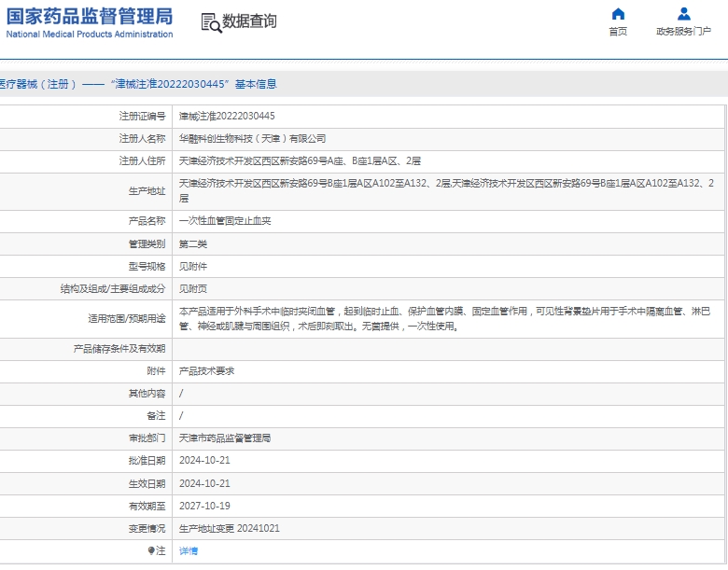Screen dimensions: 728x570
Task: Open the 详情 link
Action: [x=189, y=551]
